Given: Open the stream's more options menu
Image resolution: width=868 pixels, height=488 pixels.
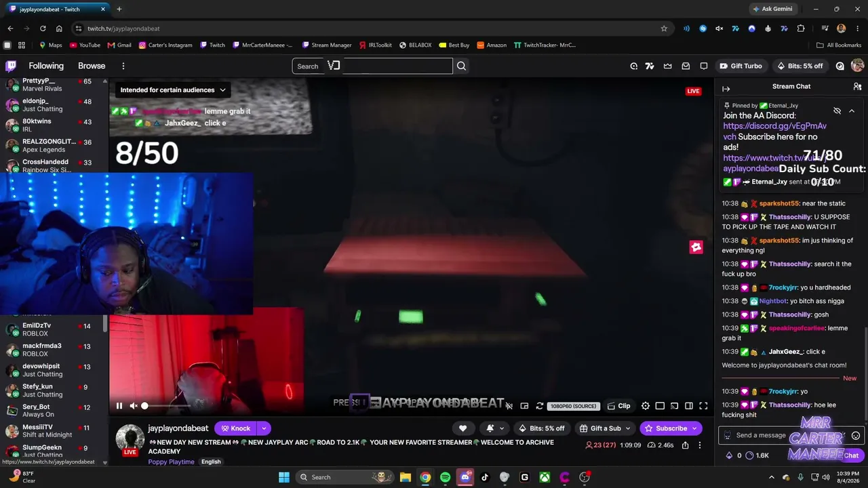Looking at the screenshot, I should tap(699, 445).
